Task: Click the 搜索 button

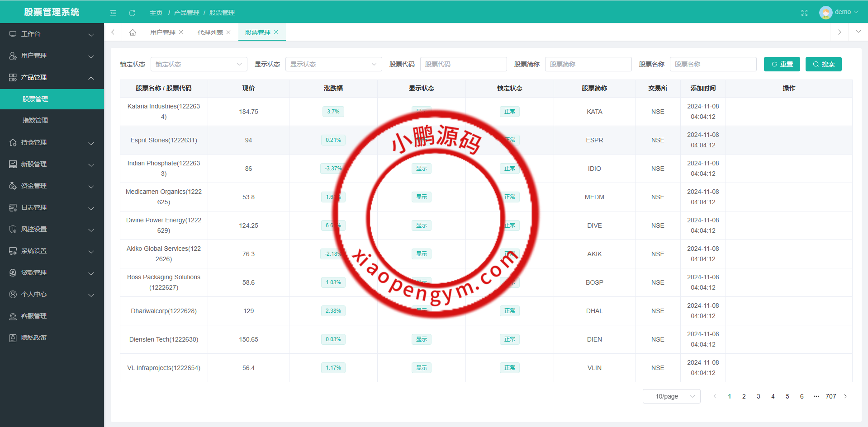Action: point(823,64)
